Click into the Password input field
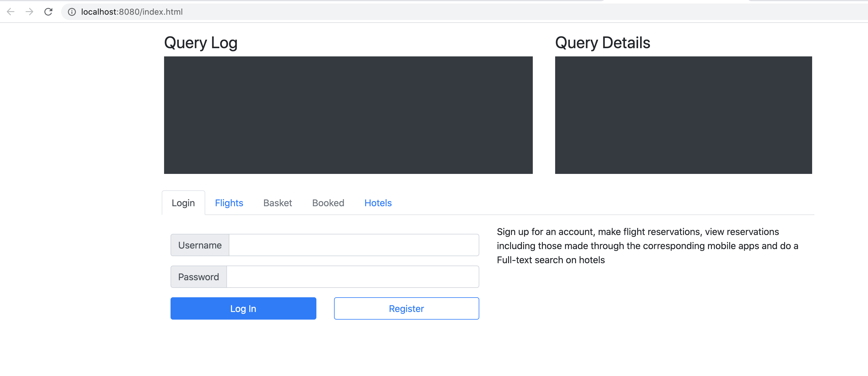 pyautogui.click(x=353, y=277)
